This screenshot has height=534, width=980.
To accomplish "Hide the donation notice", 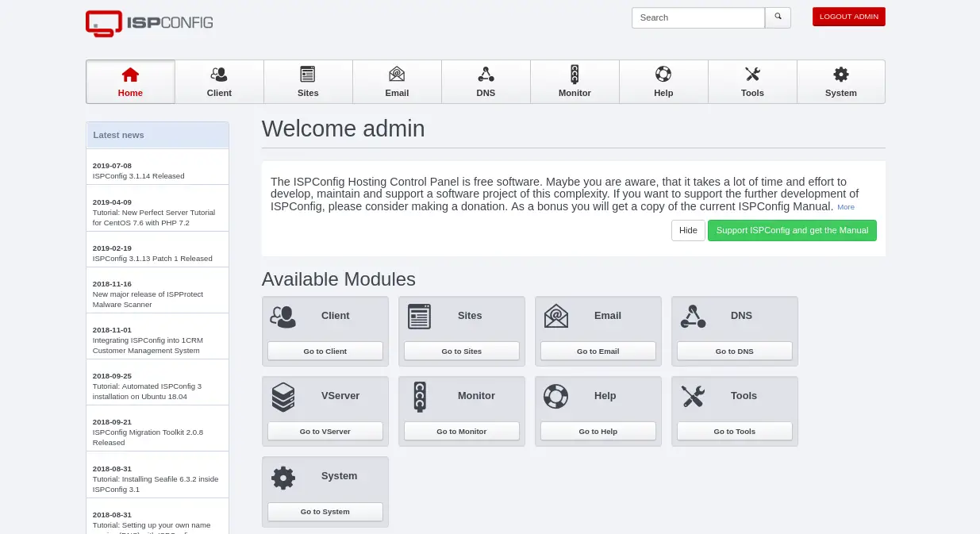I will 688,230.
